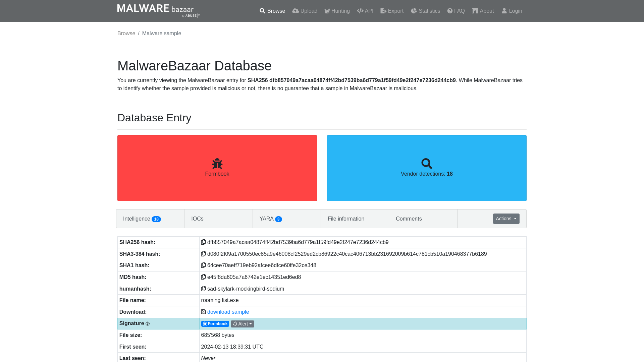
Task: Click the Login navigation item
Action: 511,11
